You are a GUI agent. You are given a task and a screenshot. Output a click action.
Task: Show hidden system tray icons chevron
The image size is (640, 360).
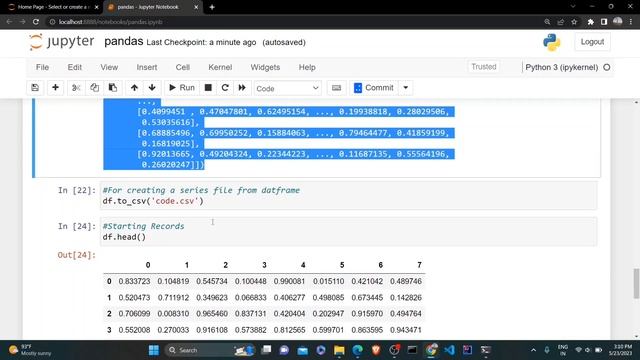(533, 350)
